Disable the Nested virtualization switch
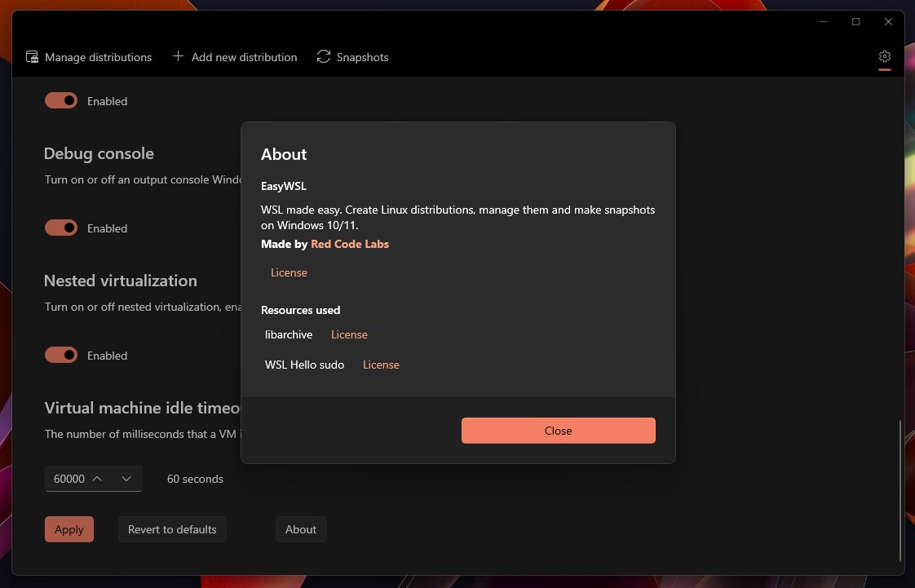This screenshot has width=915, height=588. click(x=61, y=355)
